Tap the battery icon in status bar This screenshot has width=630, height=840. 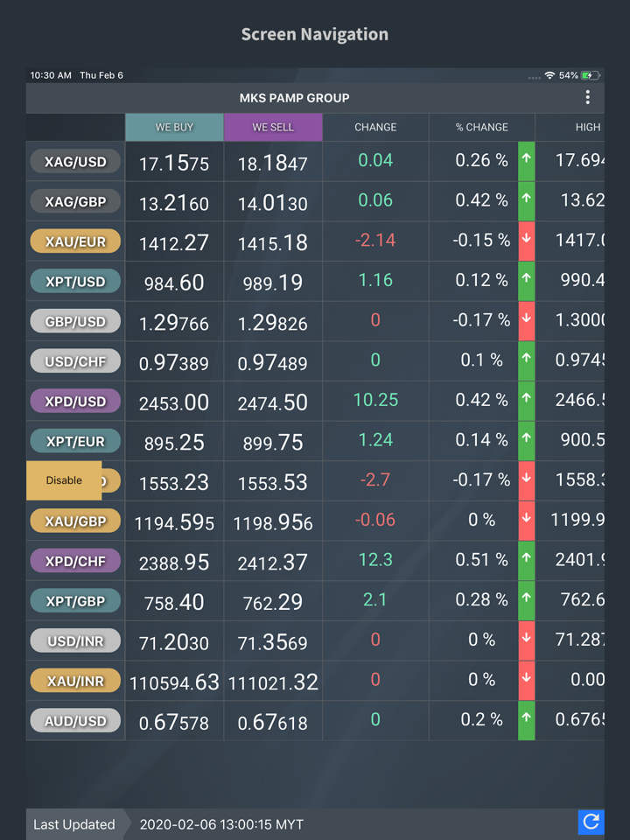pos(591,75)
